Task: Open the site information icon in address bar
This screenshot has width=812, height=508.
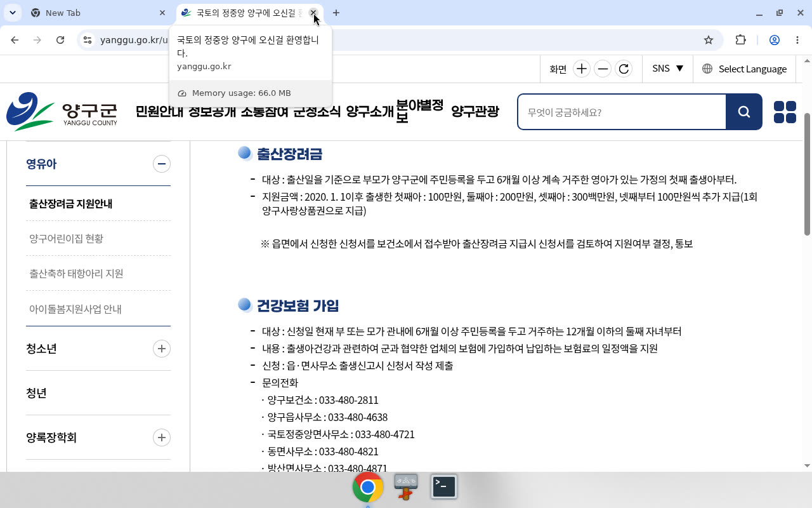Action: pyautogui.click(x=88, y=40)
